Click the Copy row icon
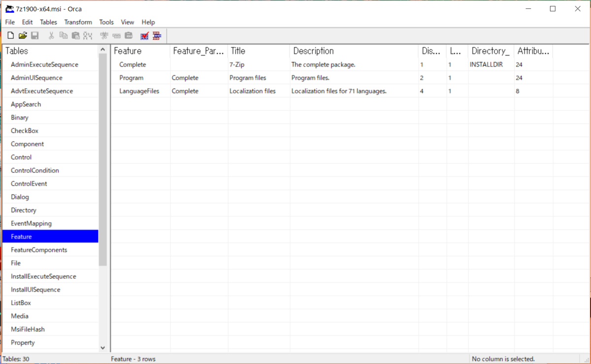Viewport: 591px width, 364px height. (x=116, y=35)
